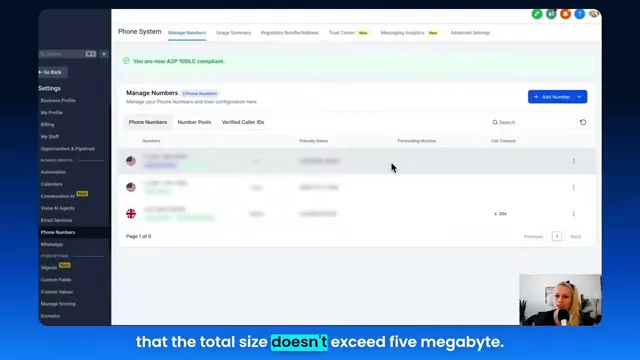Screen dimensions: 640x360
Task: Open Objects in settings sidebar
Action: [x=49, y=268]
